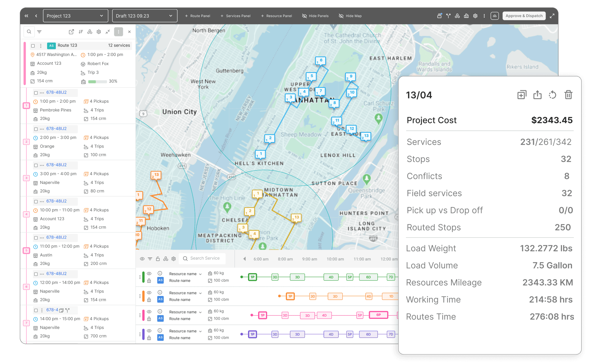Expand Resource name dropdown on pink row
The height and width of the screenshot is (364, 594).
[x=200, y=312]
